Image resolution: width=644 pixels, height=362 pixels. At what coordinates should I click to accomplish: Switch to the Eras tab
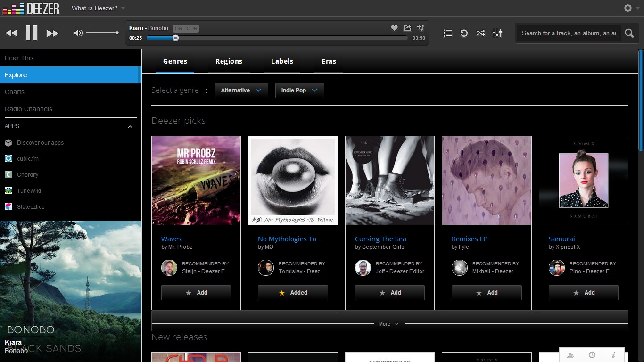pos(329,61)
